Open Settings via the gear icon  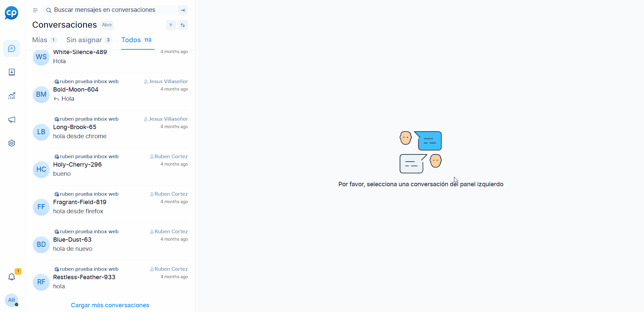pyautogui.click(x=12, y=143)
